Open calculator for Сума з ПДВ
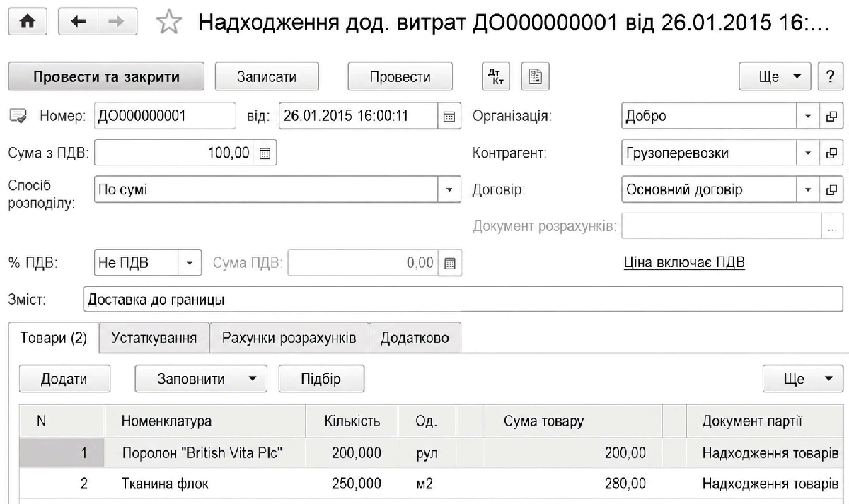Image resolution: width=849 pixels, height=504 pixels. point(264,153)
